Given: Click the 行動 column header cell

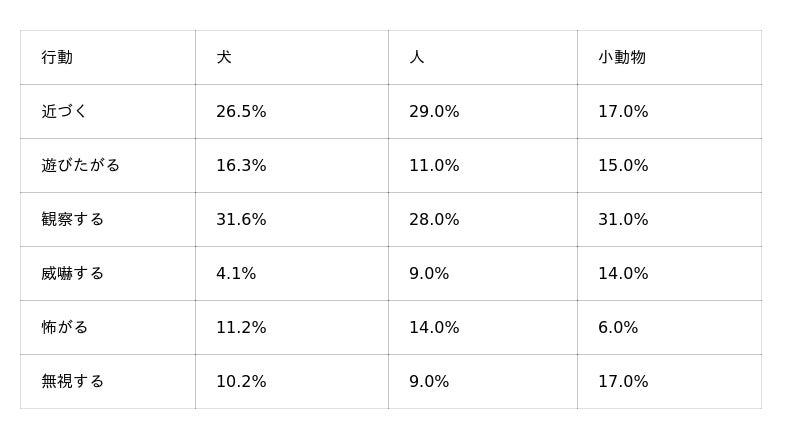Looking at the screenshot, I should [x=57, y=58].
